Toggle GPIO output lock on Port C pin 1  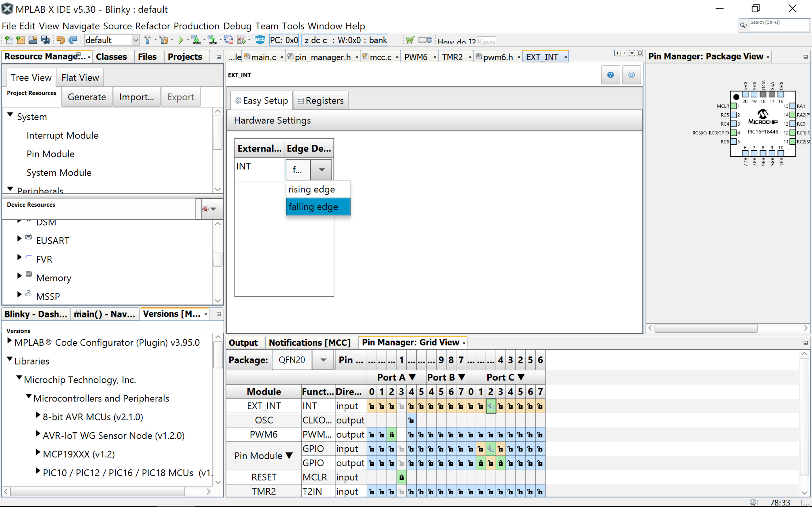[x=481, y=464]
